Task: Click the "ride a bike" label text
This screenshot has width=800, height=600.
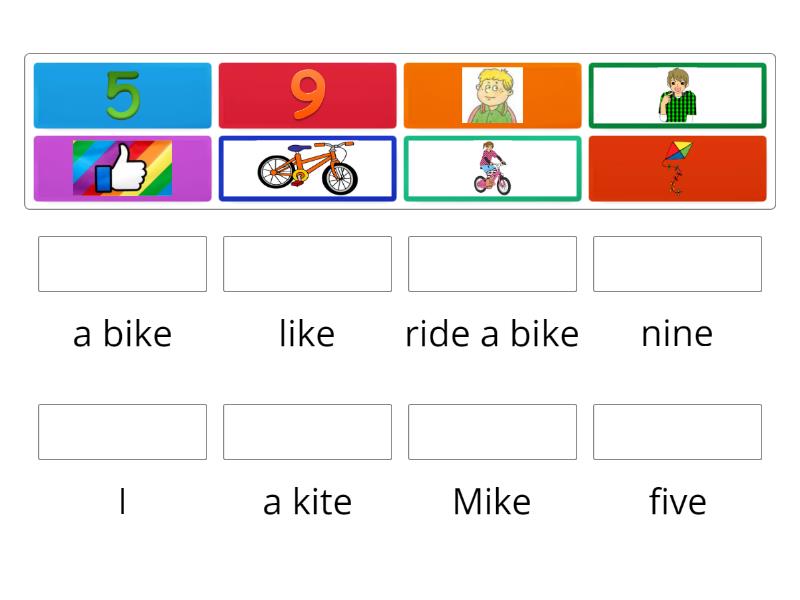Action: 492,334
